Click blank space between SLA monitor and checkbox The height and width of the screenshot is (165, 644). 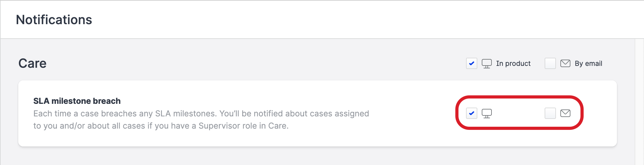pos(518,113)
